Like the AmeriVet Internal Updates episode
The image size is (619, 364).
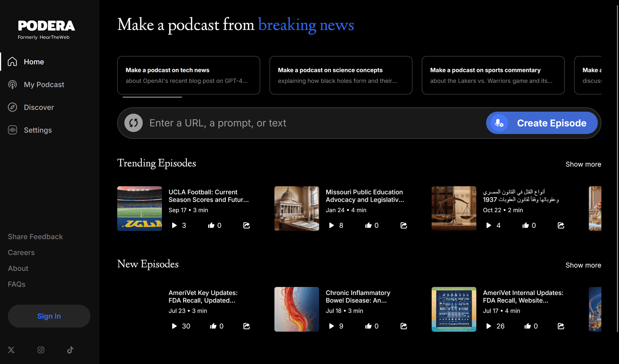528,326
